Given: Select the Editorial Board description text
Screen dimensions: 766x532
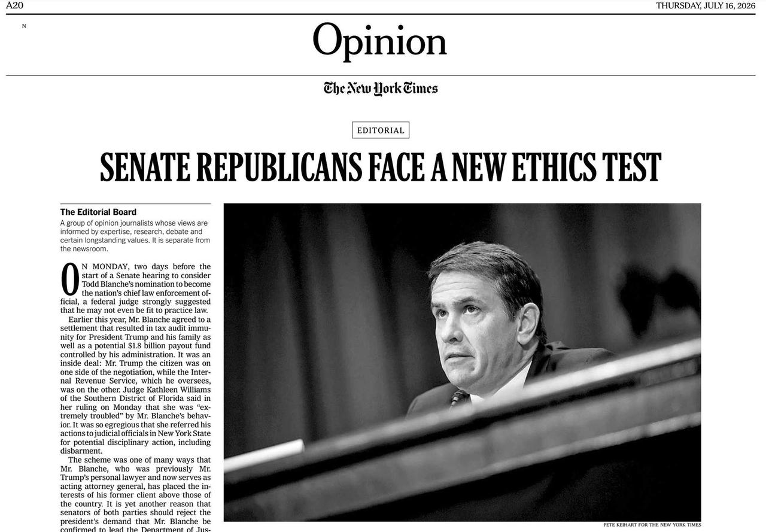Looking at the screenshot, I should [135, 236].
